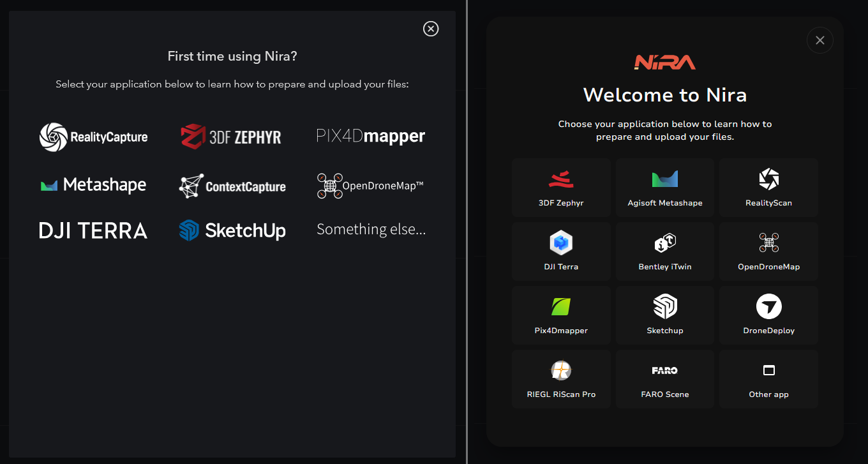Choose the Agisoft Metashape tile
The image size is (868, 464).
[x=665, y=188]
